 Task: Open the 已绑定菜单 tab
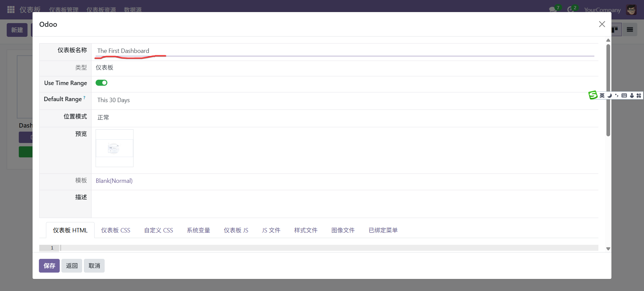click(x=383, y=230)
